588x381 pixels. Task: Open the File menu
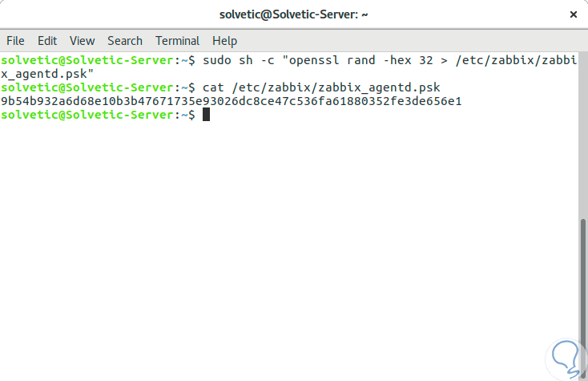point(15,40)
